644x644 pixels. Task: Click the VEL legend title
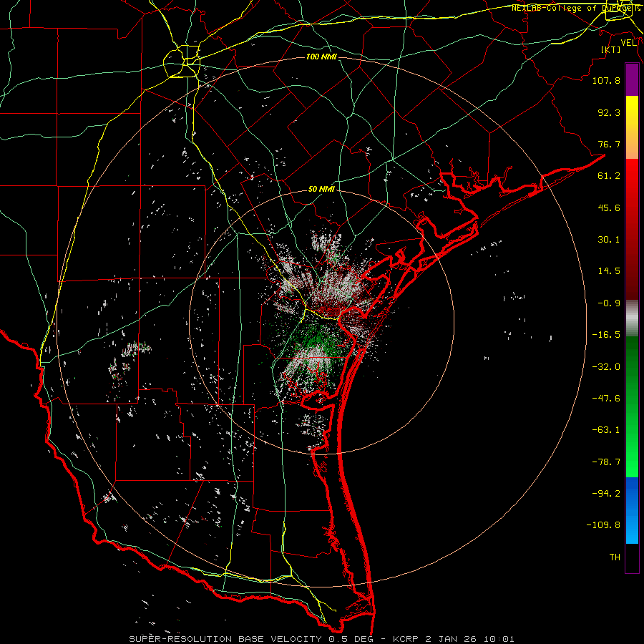coord(629,43)
